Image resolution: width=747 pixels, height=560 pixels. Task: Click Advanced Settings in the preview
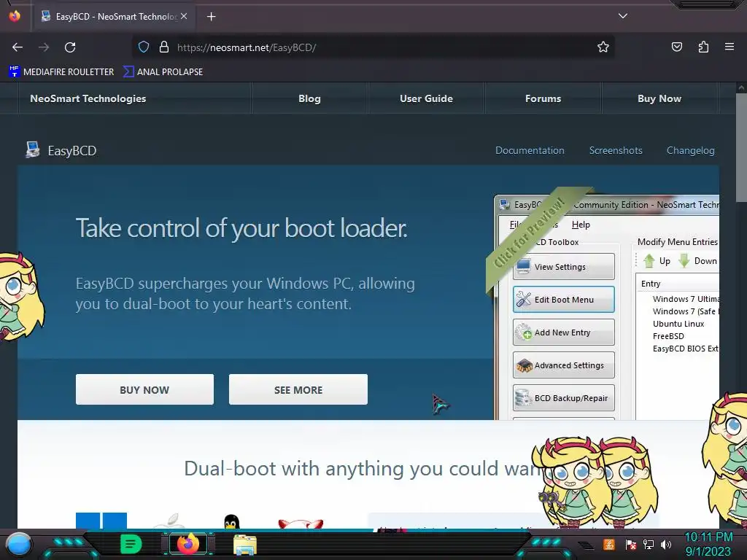tap(564, 365)
